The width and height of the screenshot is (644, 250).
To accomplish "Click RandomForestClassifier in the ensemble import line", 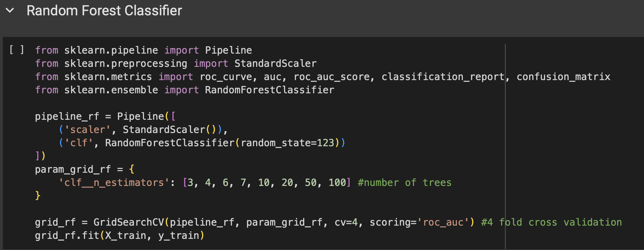I will coord(269,90).
